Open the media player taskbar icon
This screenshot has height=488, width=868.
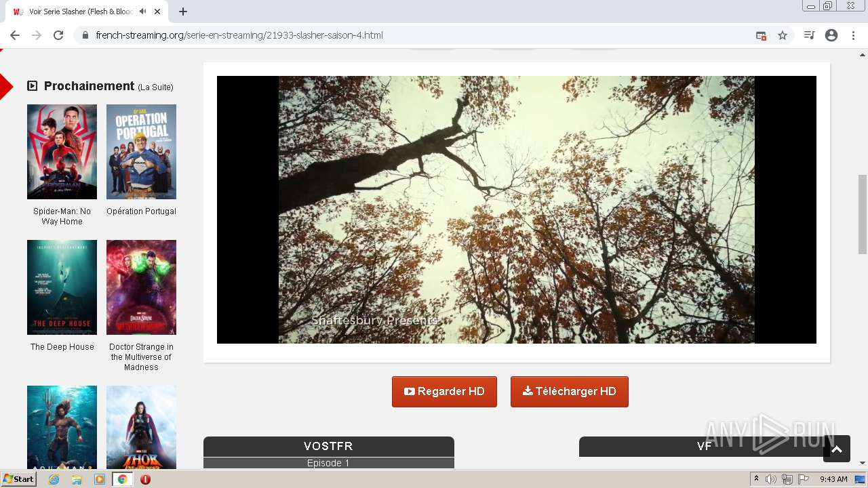coord(100,479)
